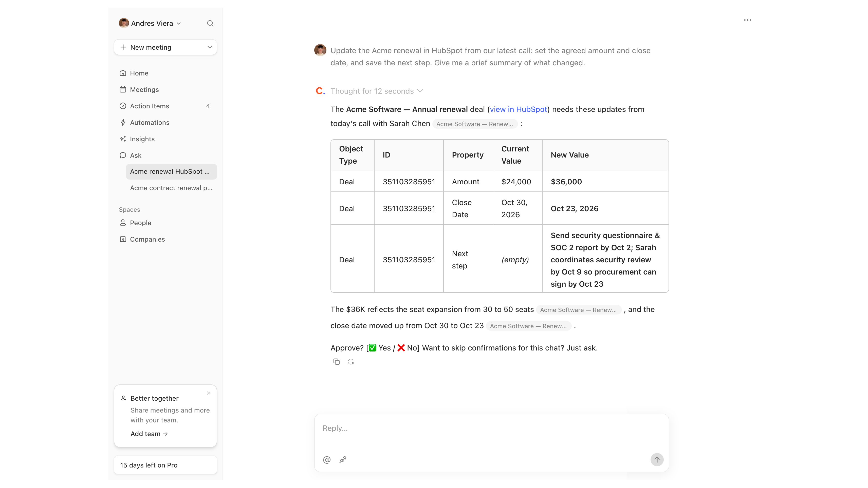This screenshot has height=488, width=868.
Task: Open Companies space
Action: (165, 240)
